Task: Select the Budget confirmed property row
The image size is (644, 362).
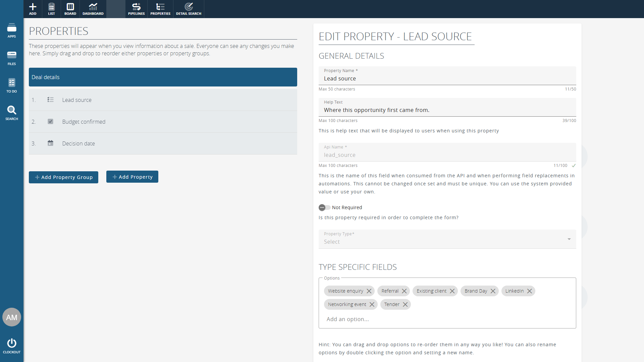Action: (x=163, y=122)
